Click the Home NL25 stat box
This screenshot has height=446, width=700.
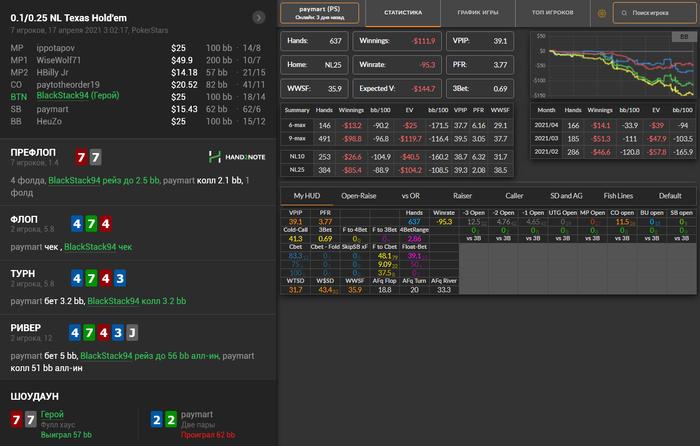click(314, 65)
